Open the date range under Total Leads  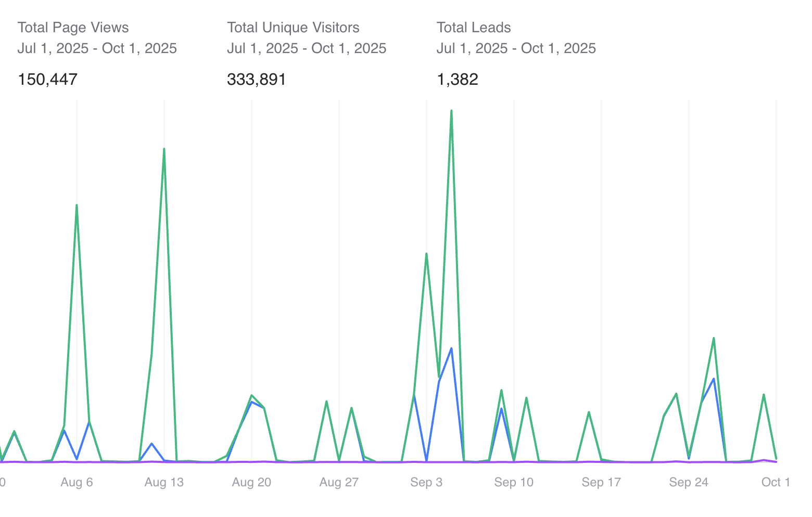pos(516,48)
